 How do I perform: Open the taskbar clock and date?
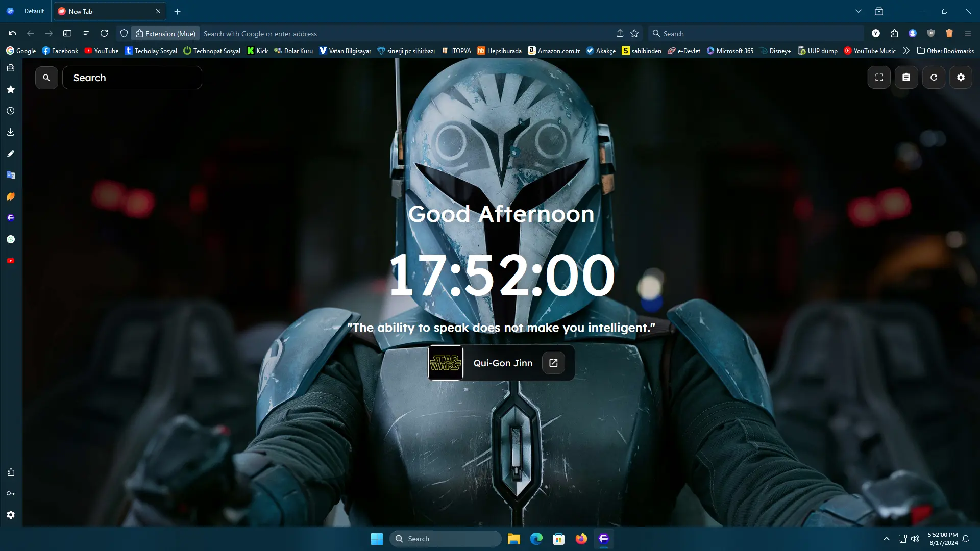click(943, 539)
